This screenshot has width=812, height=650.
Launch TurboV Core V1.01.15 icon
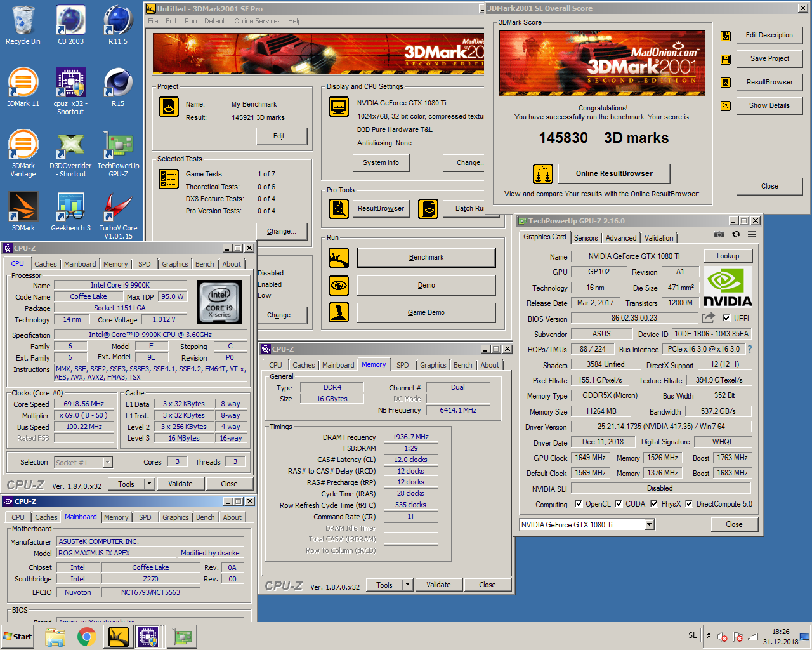tap(118, 216)
